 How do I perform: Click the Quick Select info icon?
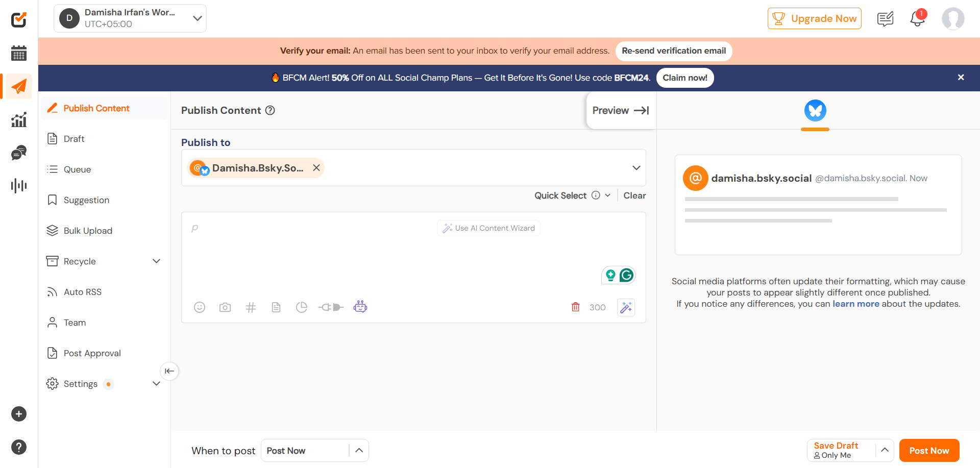point(596,195)
